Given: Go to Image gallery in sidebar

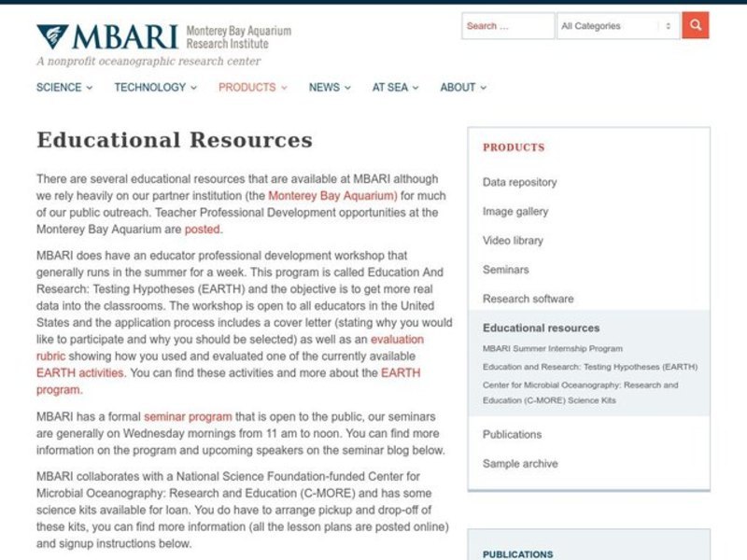Looking at the screenshot, I should pos(515,212).
